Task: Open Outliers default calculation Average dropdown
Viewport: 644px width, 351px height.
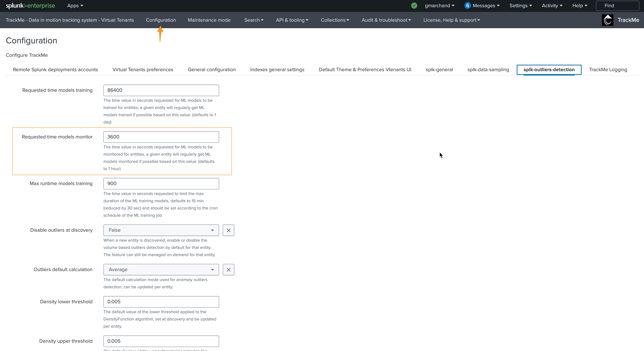Action: click(x=161, y=270)
